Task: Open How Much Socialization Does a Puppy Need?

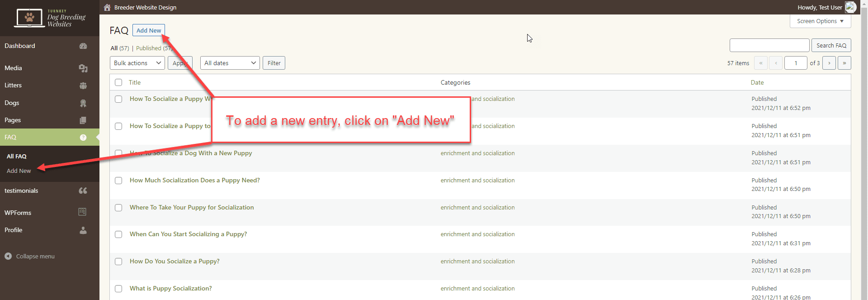Action: [195, 180]
